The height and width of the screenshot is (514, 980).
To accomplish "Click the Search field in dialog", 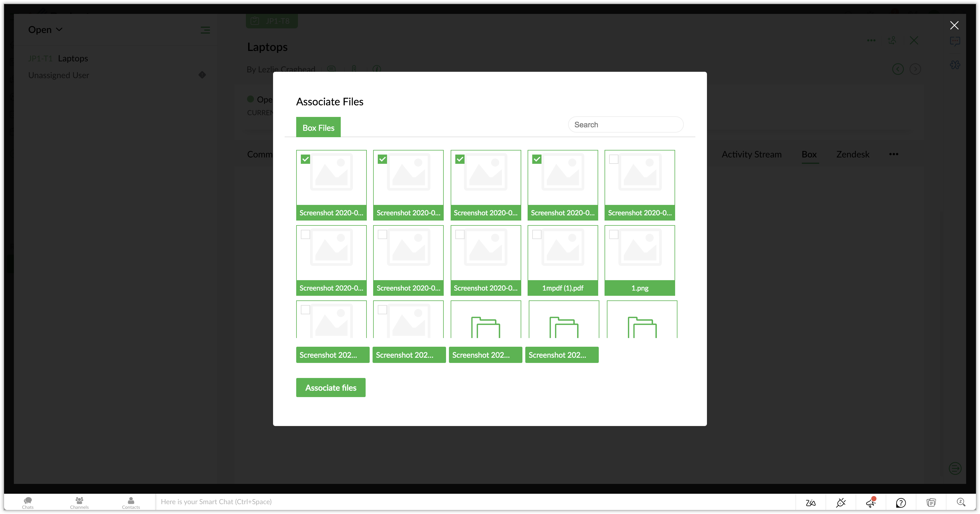I will [x=625, y=124].
